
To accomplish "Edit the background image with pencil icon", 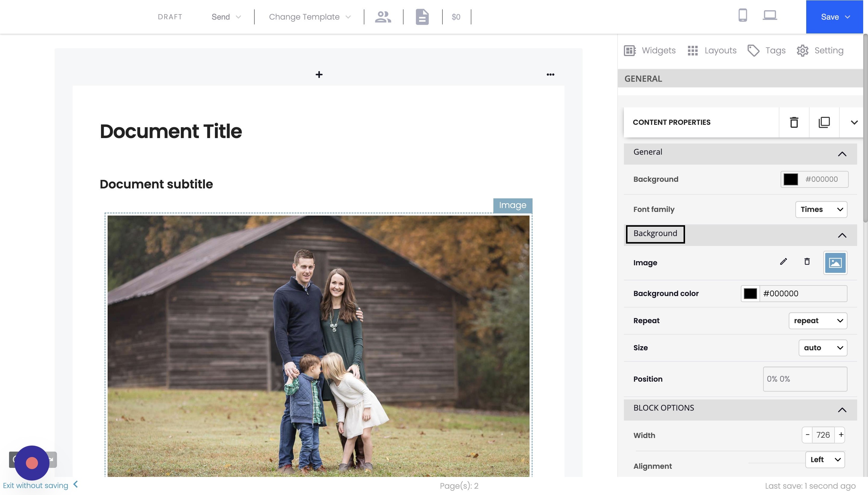I will [783, 262].
